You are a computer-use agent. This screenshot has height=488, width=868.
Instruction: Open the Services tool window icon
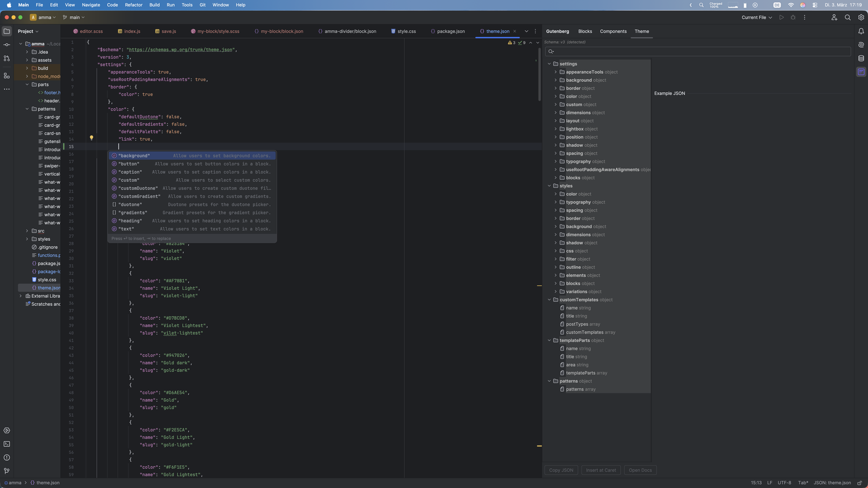pos(7,431)
